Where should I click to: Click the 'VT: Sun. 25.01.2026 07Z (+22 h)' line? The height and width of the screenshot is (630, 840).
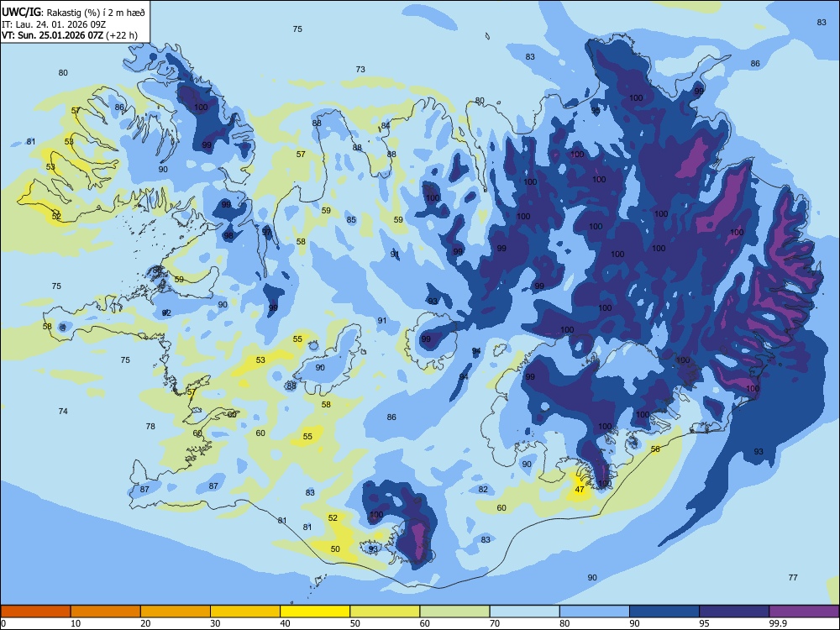pos(70,35)
